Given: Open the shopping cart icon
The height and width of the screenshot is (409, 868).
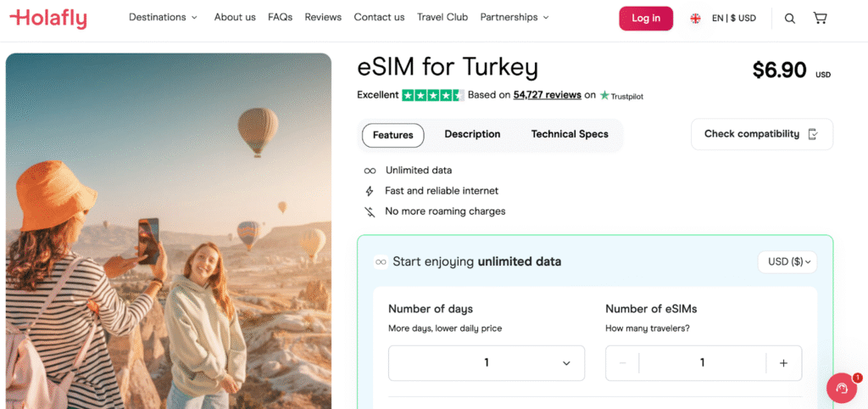Looking at the screenshot, I should tap(820, 18).
